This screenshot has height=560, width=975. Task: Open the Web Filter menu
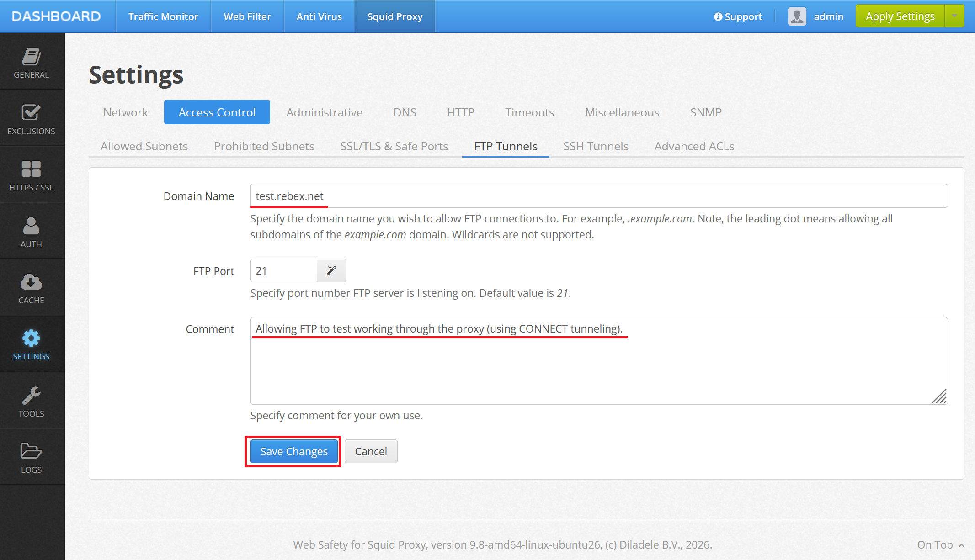pyautogui.click(x=247, y=16)
